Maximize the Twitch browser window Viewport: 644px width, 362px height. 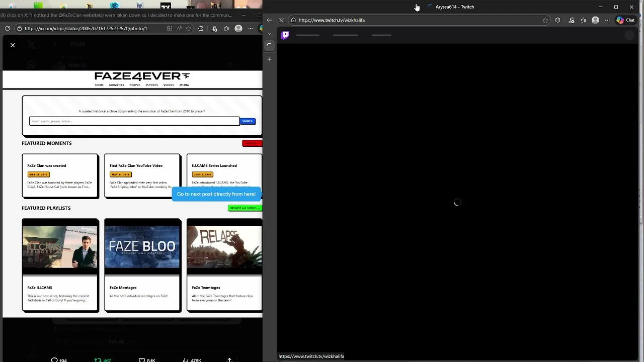[616, 7]
